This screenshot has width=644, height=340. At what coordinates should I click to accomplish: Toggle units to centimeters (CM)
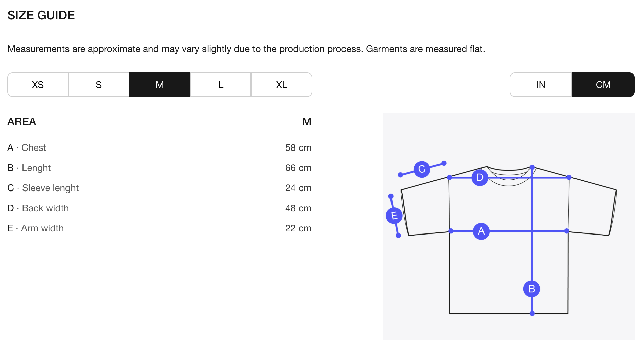coord(603,85)
